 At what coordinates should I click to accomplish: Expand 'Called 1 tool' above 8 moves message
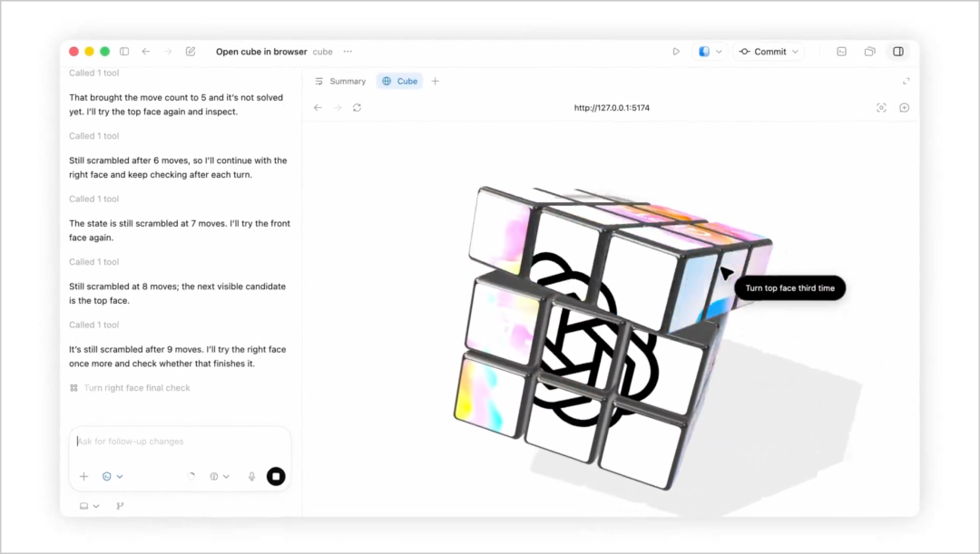click(93, 262)
